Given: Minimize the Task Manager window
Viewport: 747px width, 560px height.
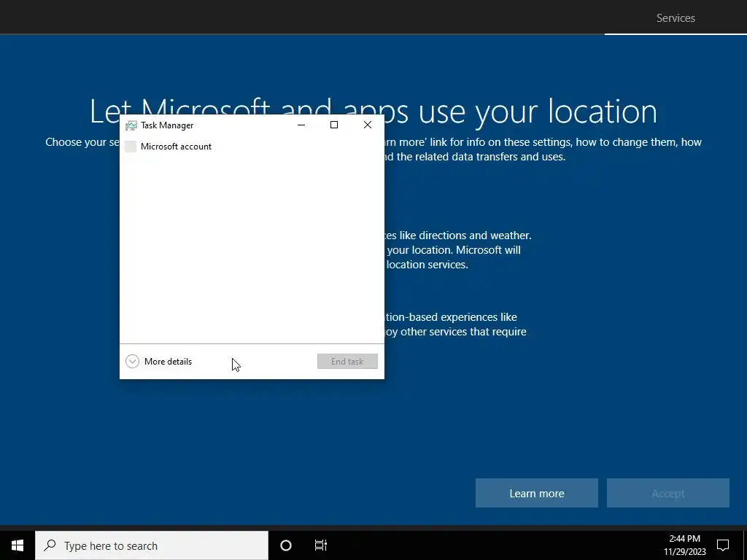Looking at the screenshot, I should (x=301, y=125).
